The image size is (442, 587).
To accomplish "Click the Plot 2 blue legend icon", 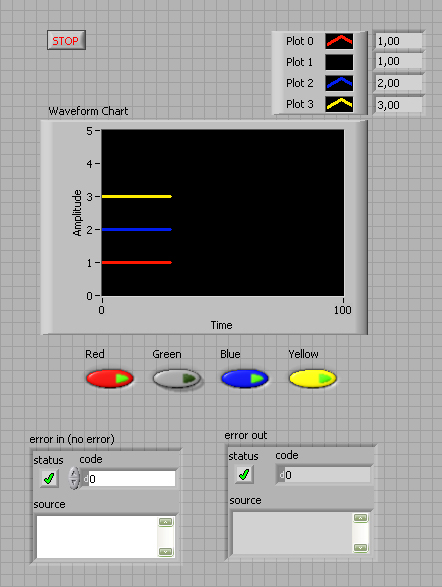I will pos(339,83).
